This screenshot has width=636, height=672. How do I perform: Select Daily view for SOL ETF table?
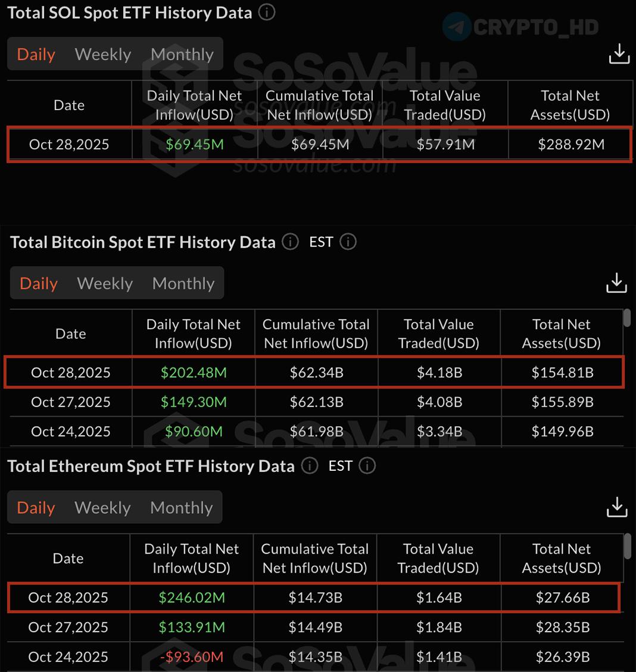tap(36, 54)
